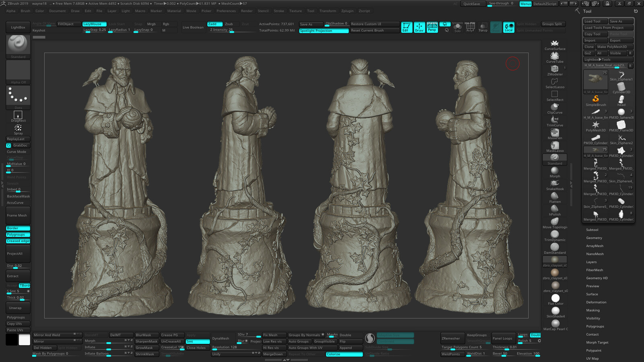
Task: Expand the Subtool palette section
Action: coord(592,230)
